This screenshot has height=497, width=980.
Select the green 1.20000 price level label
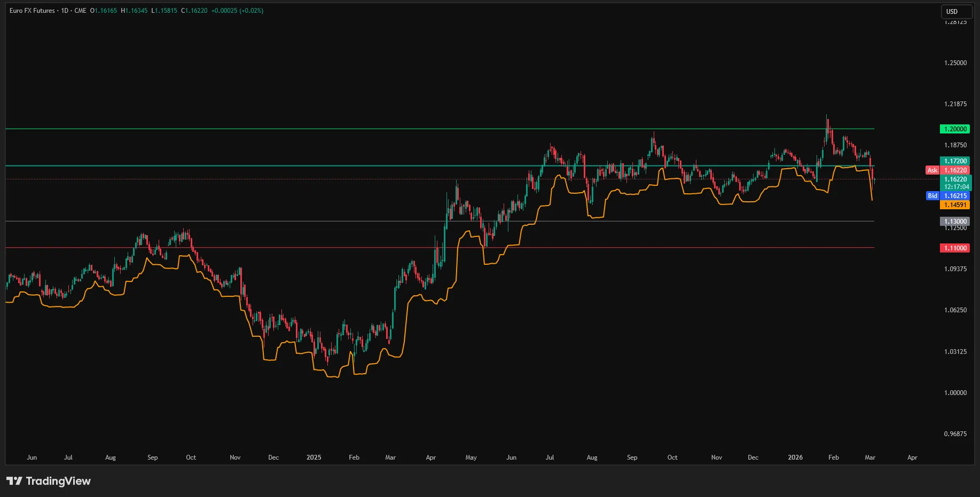pyautogui.click(x=955, y=129)
